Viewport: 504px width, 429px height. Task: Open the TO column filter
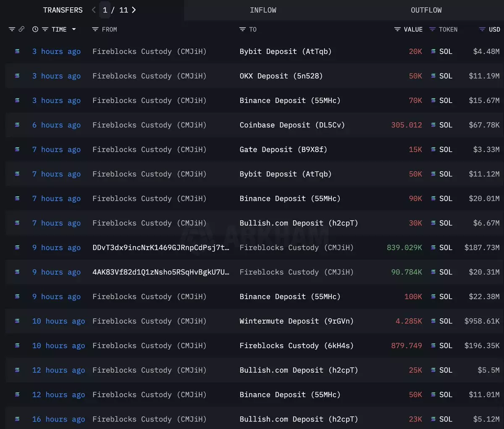(x=242, y=29)
